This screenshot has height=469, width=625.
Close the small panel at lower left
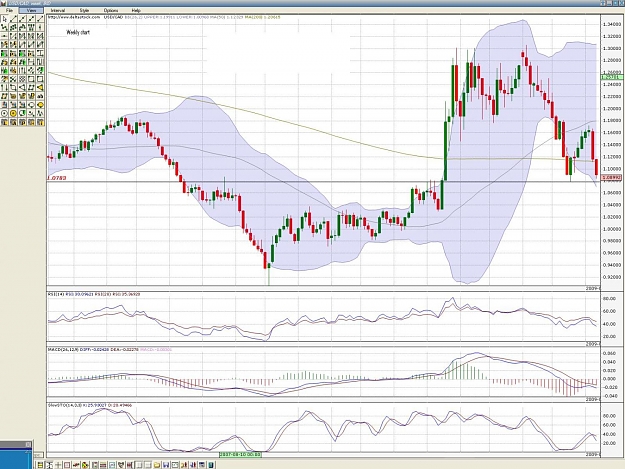(28, 444)
